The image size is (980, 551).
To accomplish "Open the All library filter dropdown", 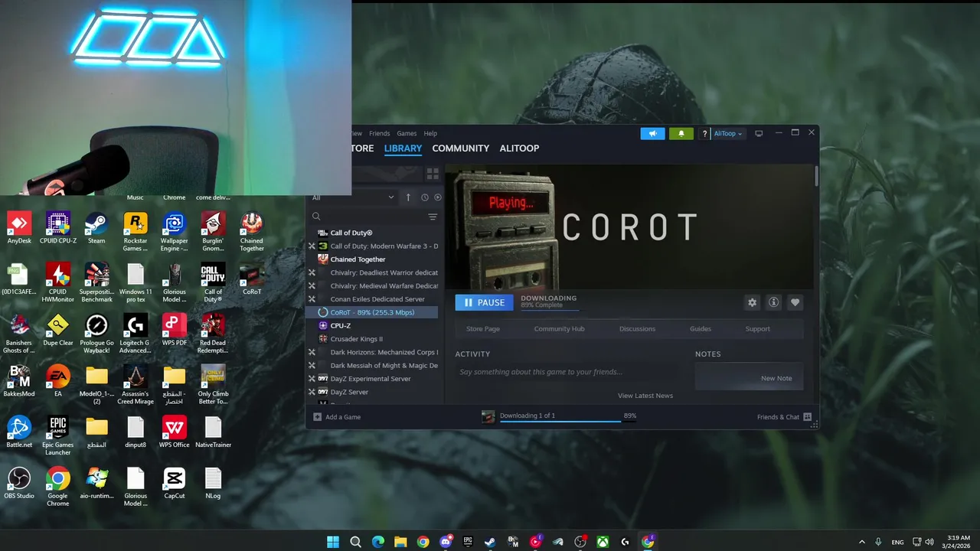I will [x=353, y=197].
